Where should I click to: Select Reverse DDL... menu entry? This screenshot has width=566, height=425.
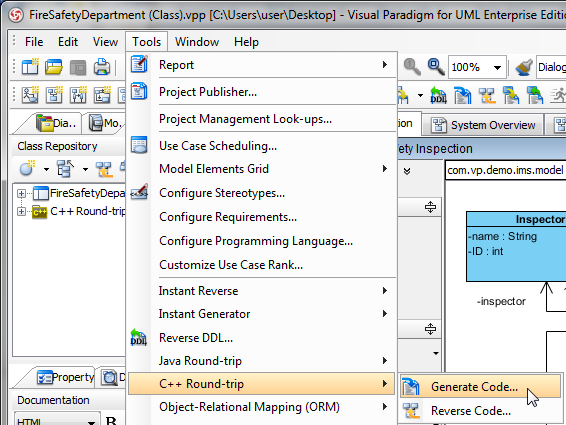262,338
